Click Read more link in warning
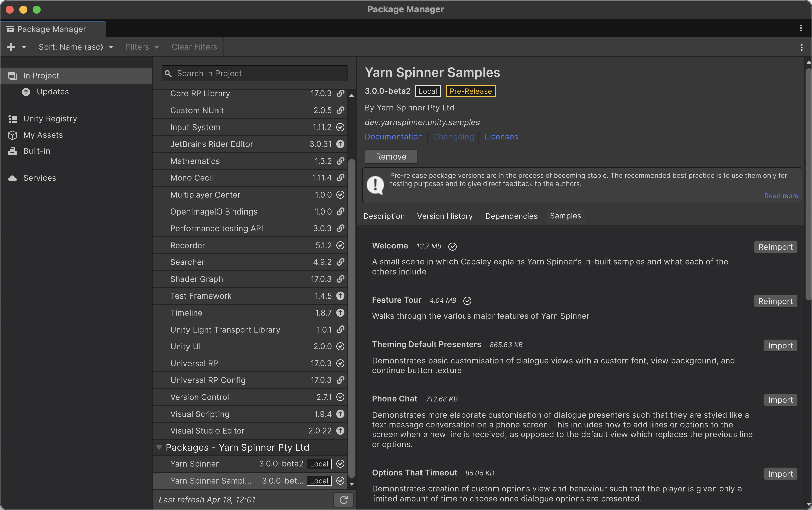 781,196
